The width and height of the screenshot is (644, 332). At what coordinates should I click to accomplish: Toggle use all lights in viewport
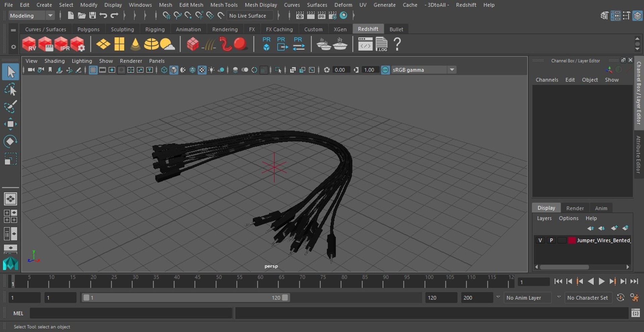(x=212, y=70)
